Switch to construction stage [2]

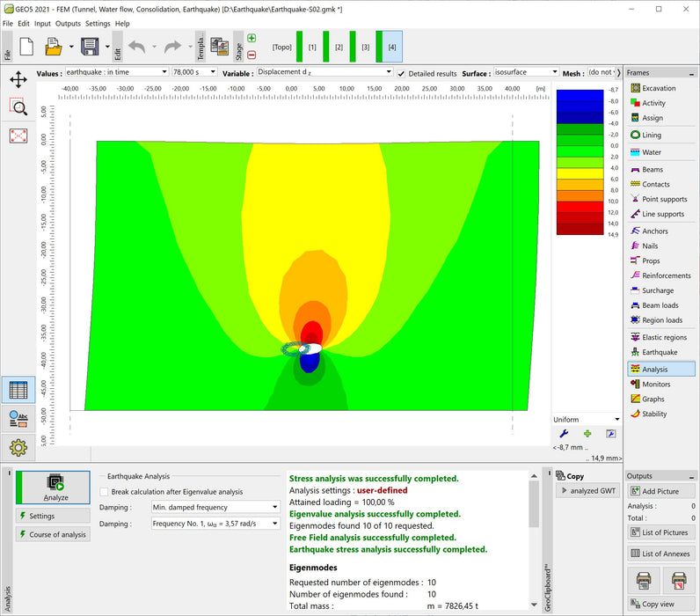coord(338,47)
